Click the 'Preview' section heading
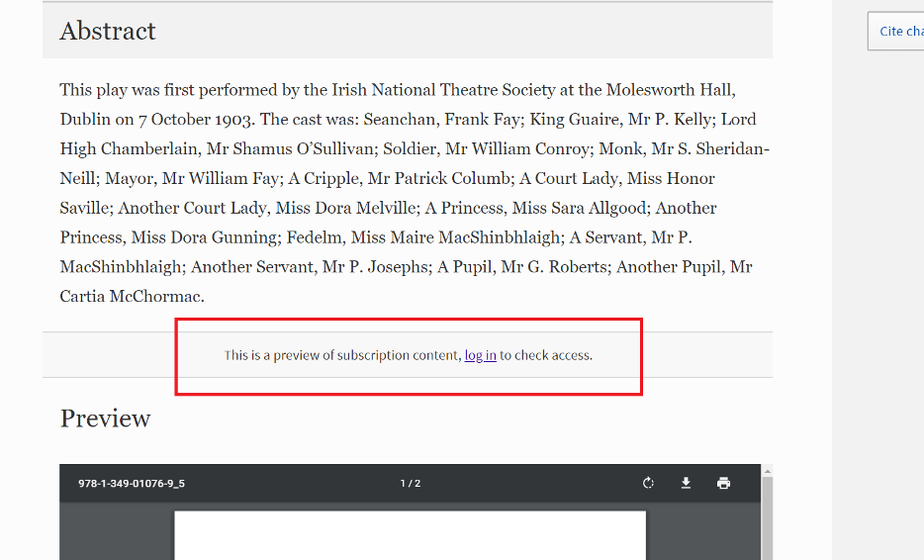 106,419
